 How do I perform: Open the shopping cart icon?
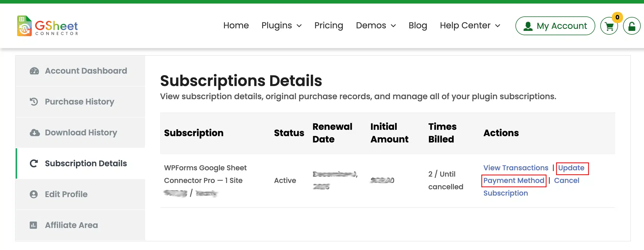coord(609,26)
